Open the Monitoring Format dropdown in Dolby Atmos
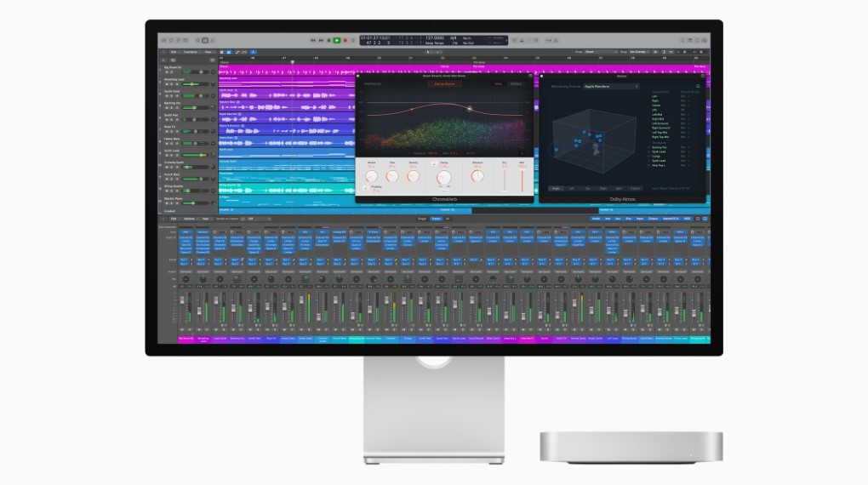This screenshot has height=485, width=868. (x=612, y=87)
